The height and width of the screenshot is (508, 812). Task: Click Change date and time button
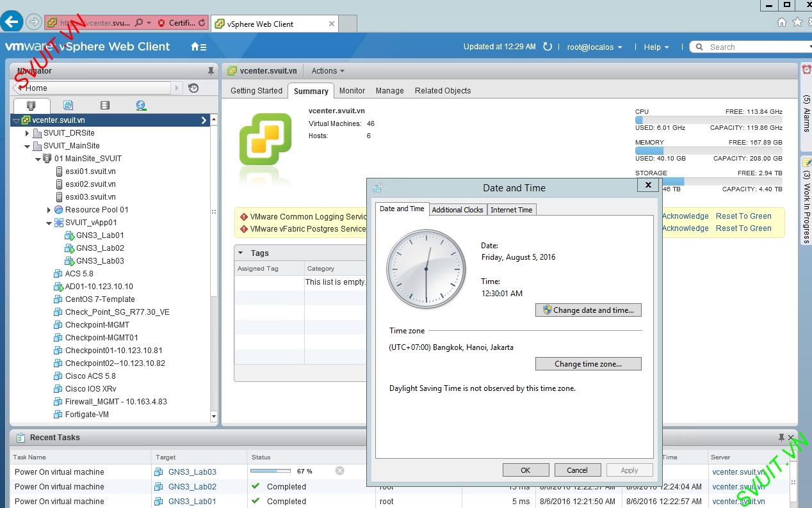(x=588, y=310)
